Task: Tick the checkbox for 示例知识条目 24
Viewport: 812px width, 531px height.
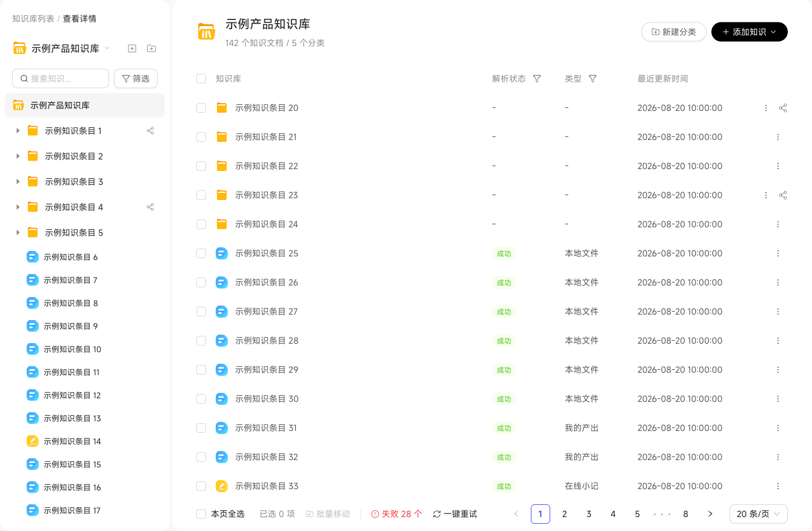Action: pyautogui.click(x=201, y=224)
